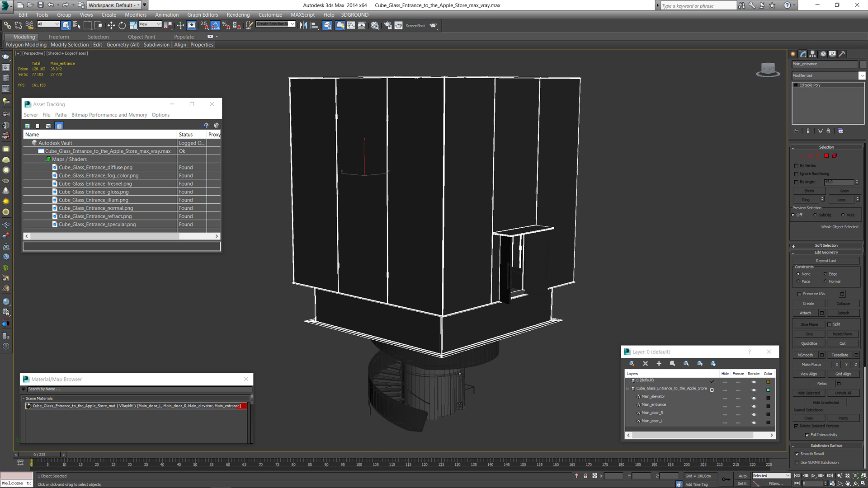Open the Modifiers menu
868x488 pixels.
(x=135, y=15)
